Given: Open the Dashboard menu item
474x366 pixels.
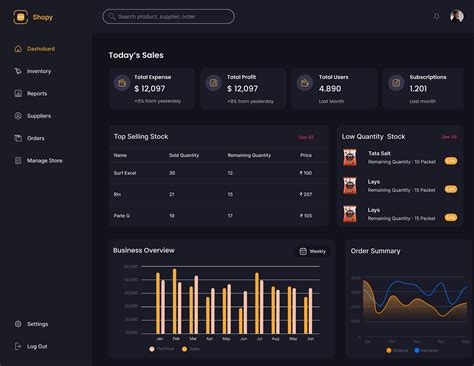Looking at the screenshot, I should [35, 49].
